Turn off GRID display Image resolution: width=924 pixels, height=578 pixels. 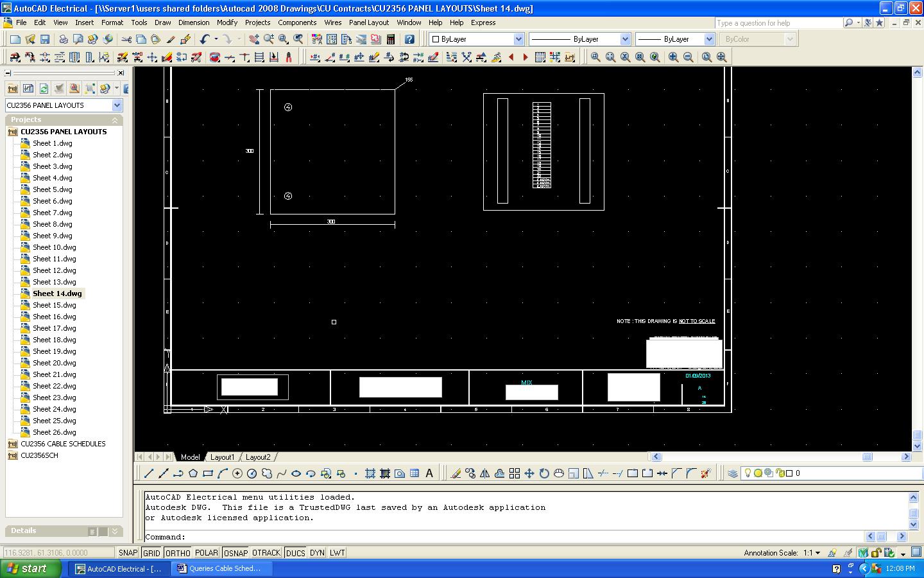tap(151, 553)
